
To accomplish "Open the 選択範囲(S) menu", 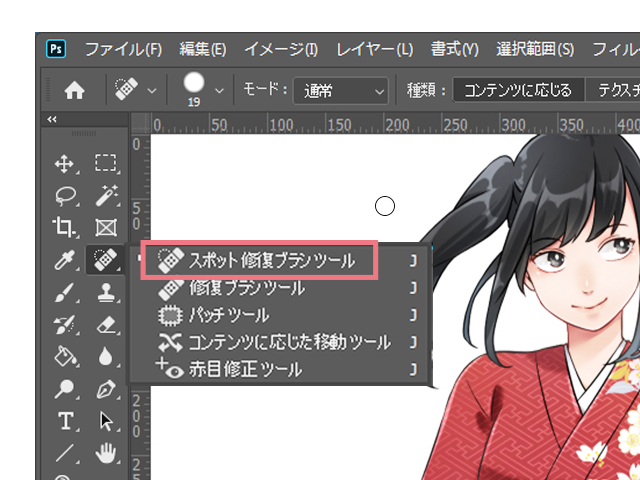I will click(x=535, y=50).
